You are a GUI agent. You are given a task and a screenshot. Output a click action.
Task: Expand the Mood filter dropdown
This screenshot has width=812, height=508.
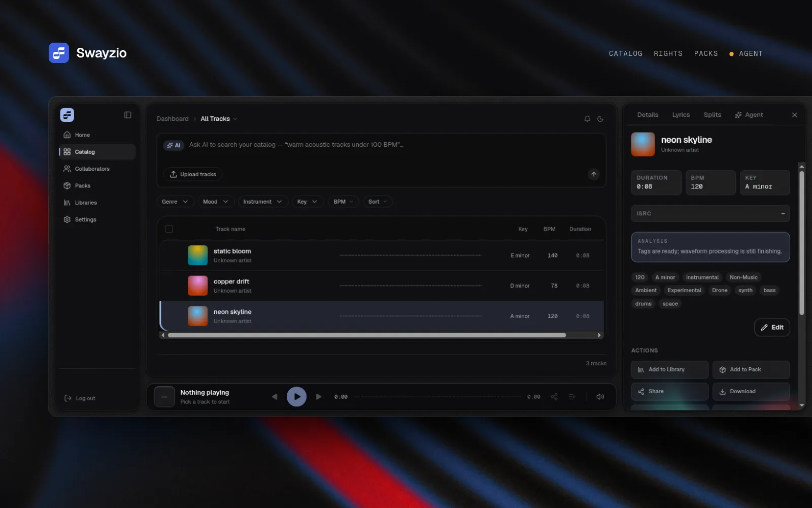(216, 202)
